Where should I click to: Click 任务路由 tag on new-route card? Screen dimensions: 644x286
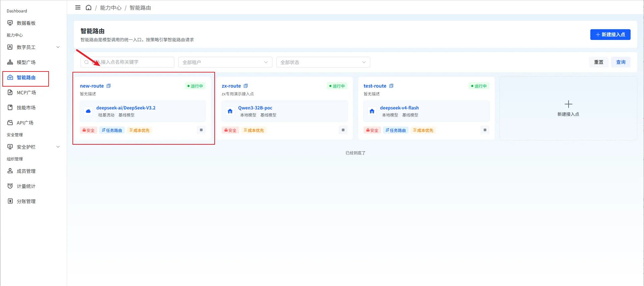[x=112, y=130]
